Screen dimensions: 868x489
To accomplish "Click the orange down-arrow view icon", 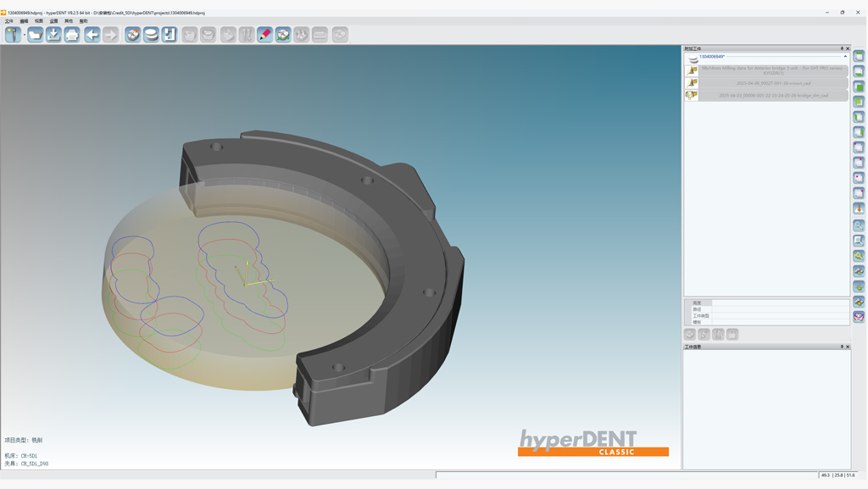I will click(859, 208).
